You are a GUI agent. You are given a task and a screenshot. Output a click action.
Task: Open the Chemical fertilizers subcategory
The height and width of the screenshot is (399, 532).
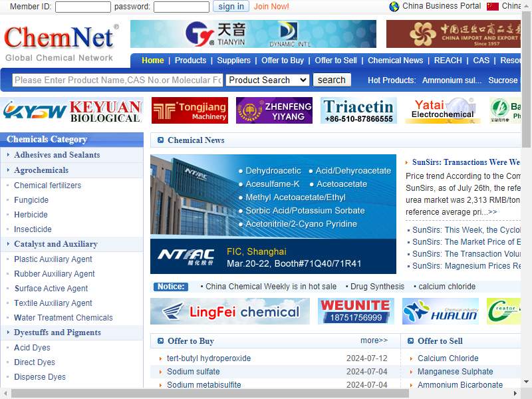[48, 186]
